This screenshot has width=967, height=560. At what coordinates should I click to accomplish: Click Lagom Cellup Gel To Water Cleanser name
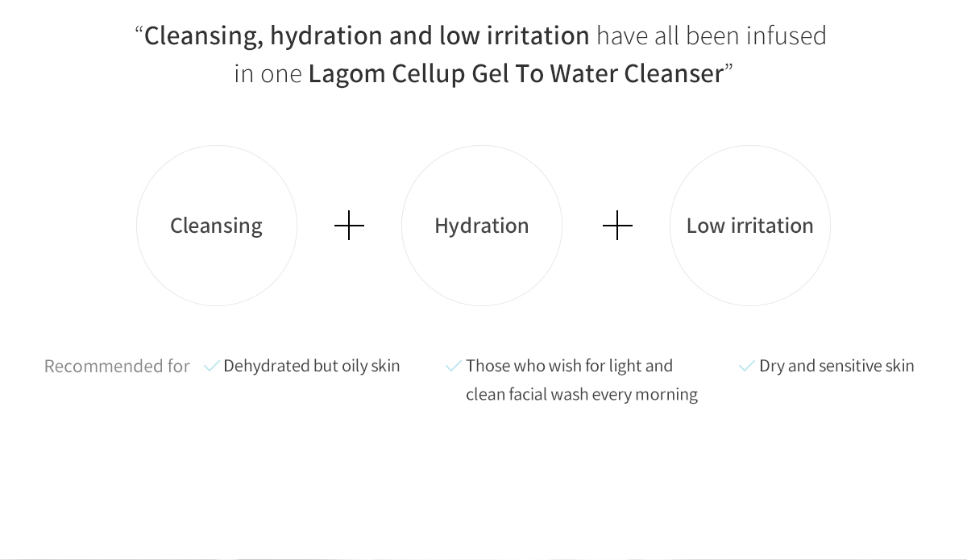(516, 74)
